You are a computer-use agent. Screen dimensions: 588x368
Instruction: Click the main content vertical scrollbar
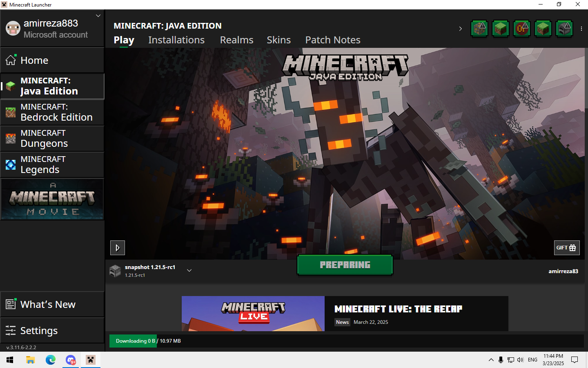pyautogui.click(x=586, y=78)
